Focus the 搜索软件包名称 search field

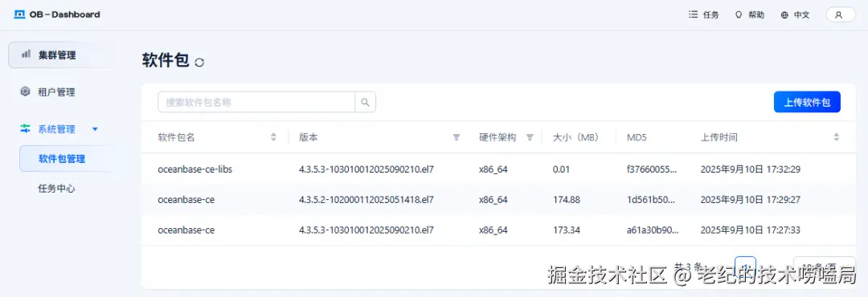(x=256, y=102)
